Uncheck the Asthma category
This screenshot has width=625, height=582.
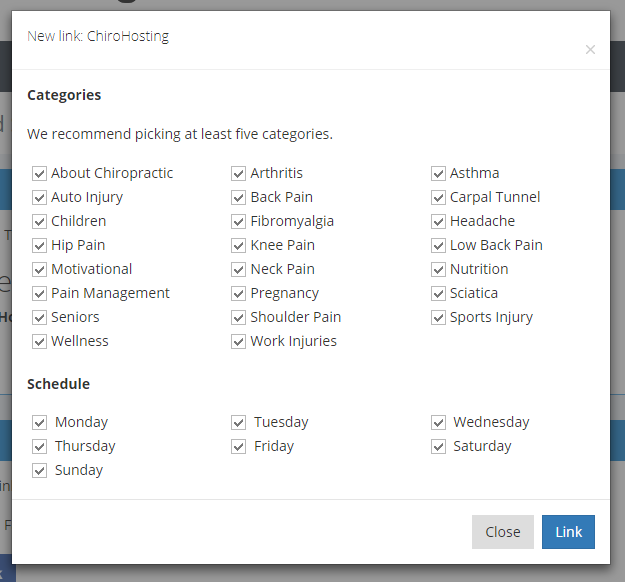point(438,173)
